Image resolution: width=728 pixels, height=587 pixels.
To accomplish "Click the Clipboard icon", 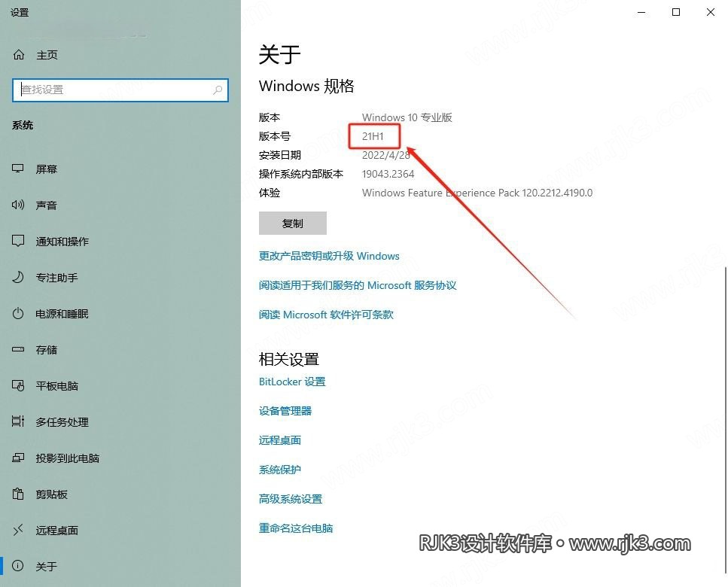I will click(x=17, y=494).
